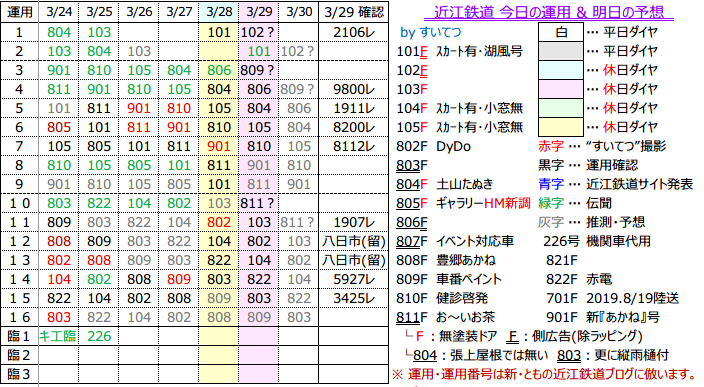
Task: Click the ギャラリーHM新調 label
Action: point(483,203)
